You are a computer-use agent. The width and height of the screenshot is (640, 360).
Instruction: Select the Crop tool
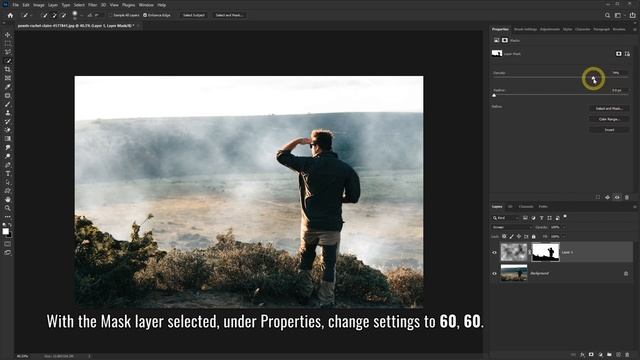(7, 69)
